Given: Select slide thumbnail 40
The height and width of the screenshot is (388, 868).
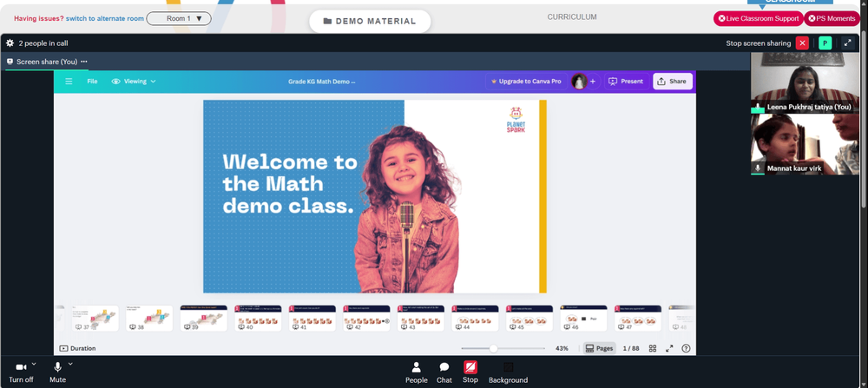Looking at the screenshot, I should [x=258, y=319].
